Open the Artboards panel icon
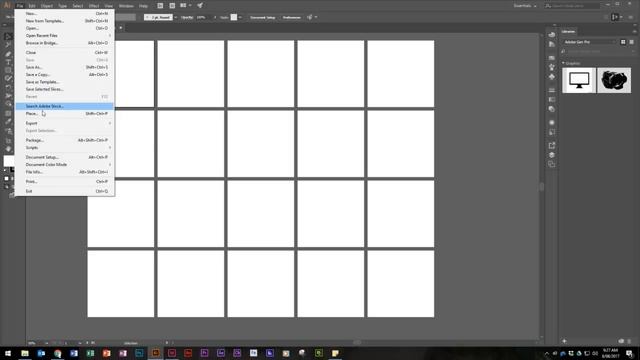This screenshot has height=360, width=640. [552, 164]
